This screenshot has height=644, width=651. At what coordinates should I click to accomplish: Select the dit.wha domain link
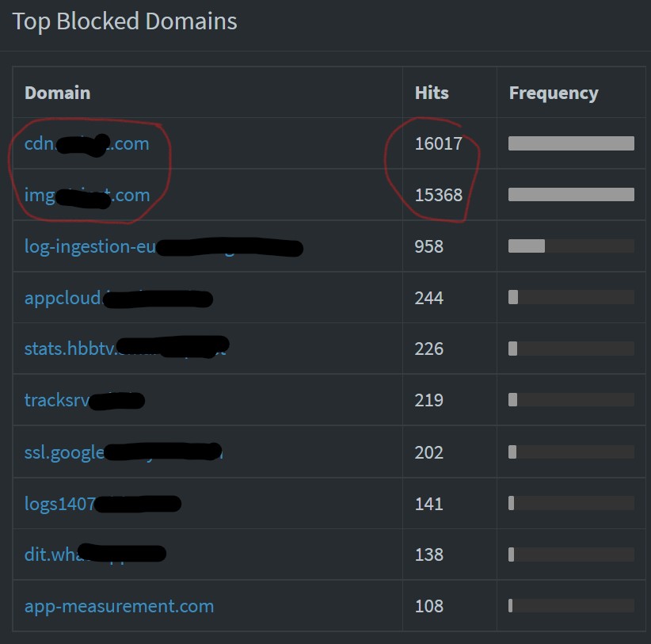click(x=95, y=554)
